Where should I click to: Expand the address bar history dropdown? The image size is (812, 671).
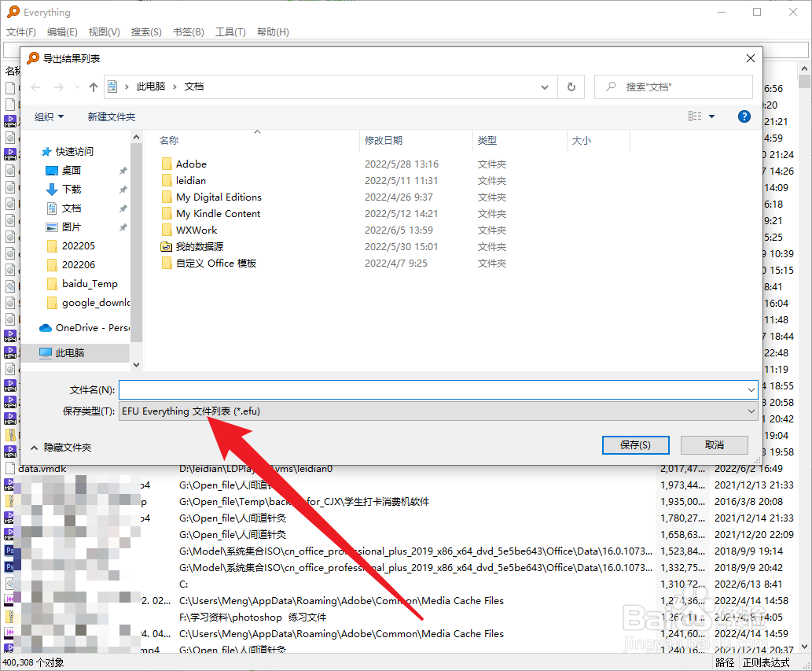point(545,87)
